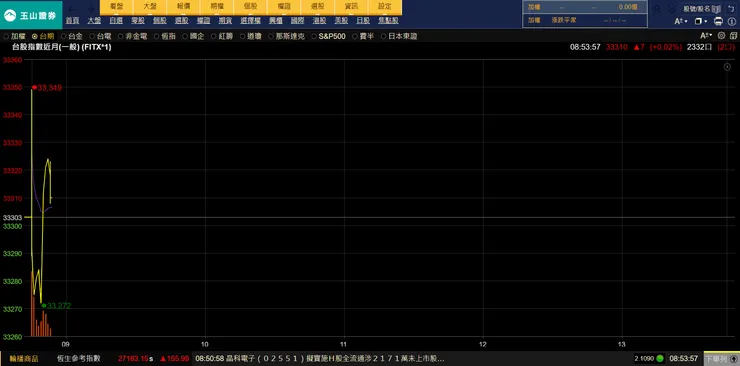Open the 權證 yellow menu
Viewport: 740px width, 366px height.
(284, 7)
